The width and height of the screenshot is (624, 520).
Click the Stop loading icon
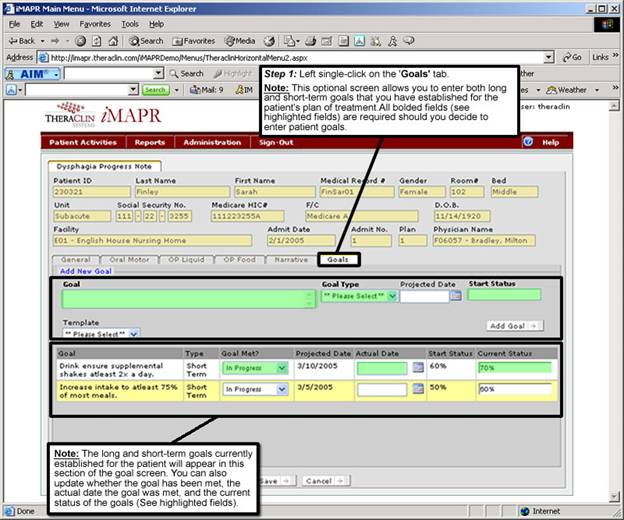81,41
